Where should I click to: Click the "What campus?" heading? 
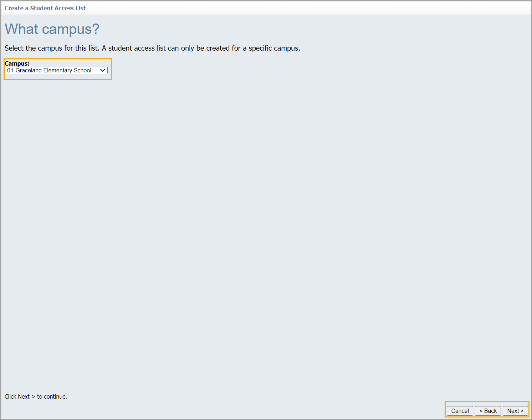(x=52, y=29)
